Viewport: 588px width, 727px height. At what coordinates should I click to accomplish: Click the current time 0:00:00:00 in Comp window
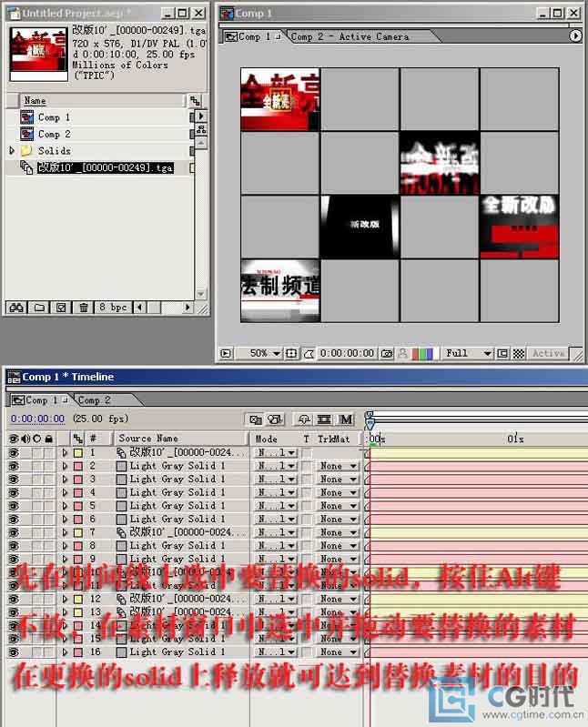[x=347, y=353]
